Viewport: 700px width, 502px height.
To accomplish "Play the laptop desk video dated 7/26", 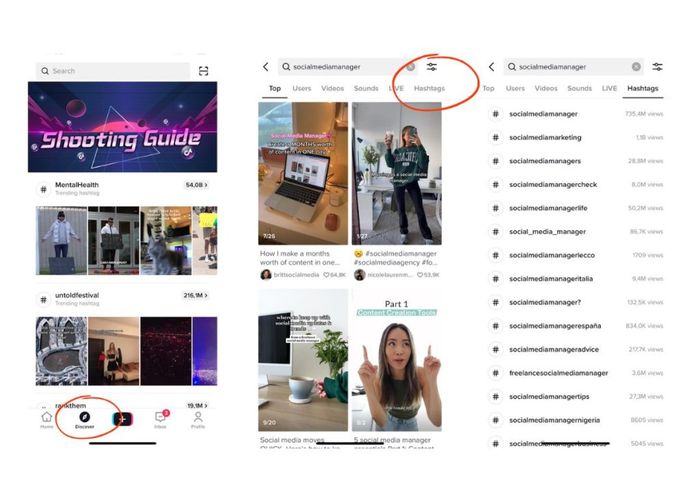I will coord(303,173).
